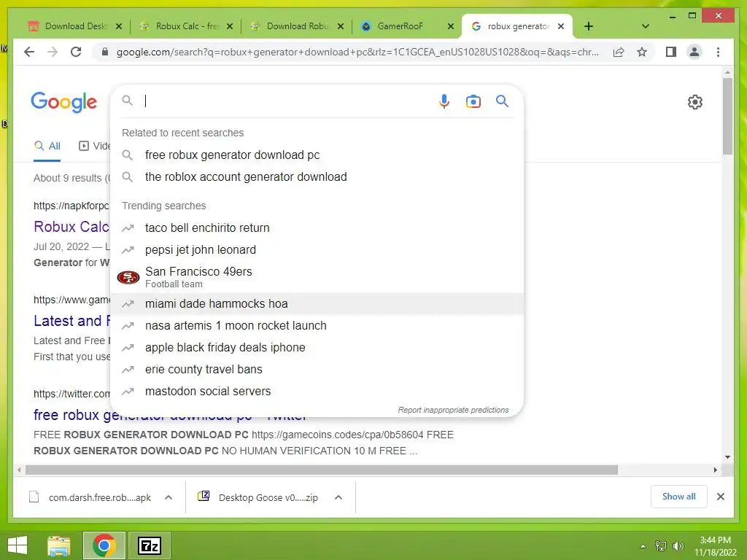The width and height of the screenshot is (747, 560).
Task: Open a new tab
Action: coord(589,26)
